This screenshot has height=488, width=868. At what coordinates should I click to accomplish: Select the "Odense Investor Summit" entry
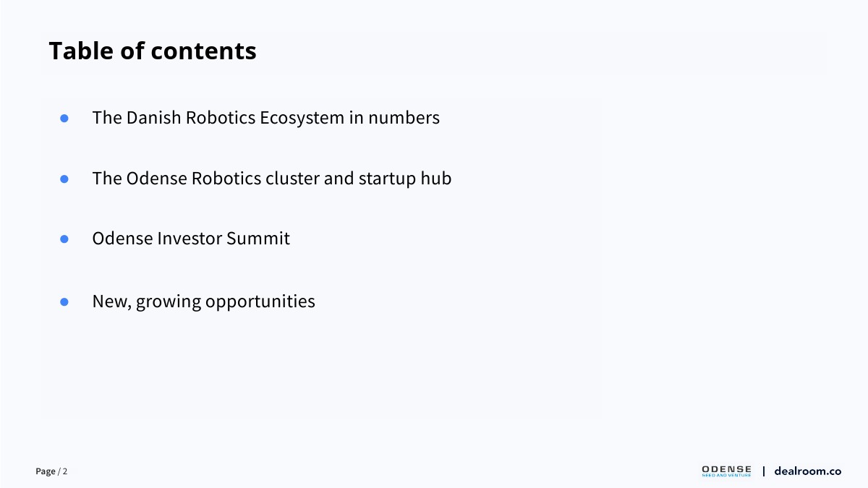point(191,239)
